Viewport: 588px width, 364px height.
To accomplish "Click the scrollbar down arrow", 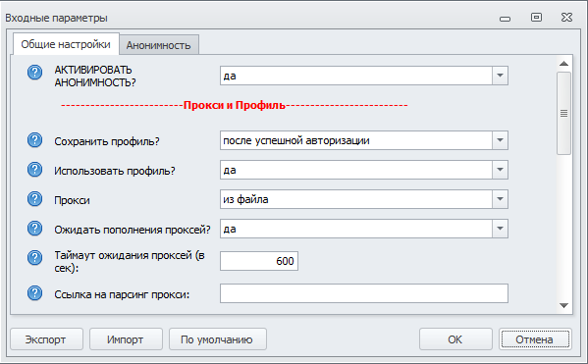I will [564, 305].
